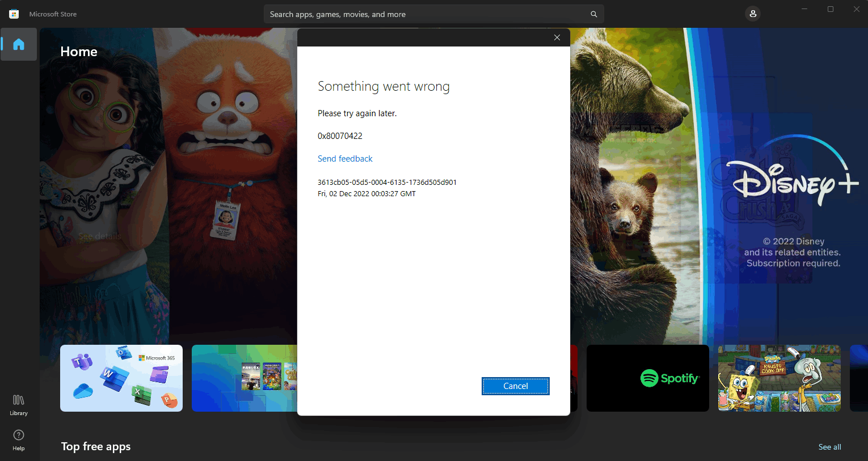This screenshot has height=461, width=868.
Task: Click the See details text on the banner
Action: point(100,236)
